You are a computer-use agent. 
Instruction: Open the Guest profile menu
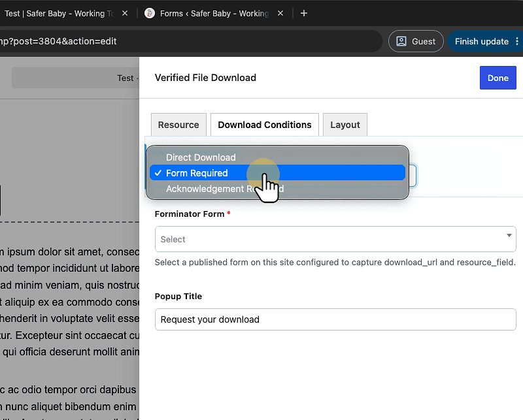(416, 41)
